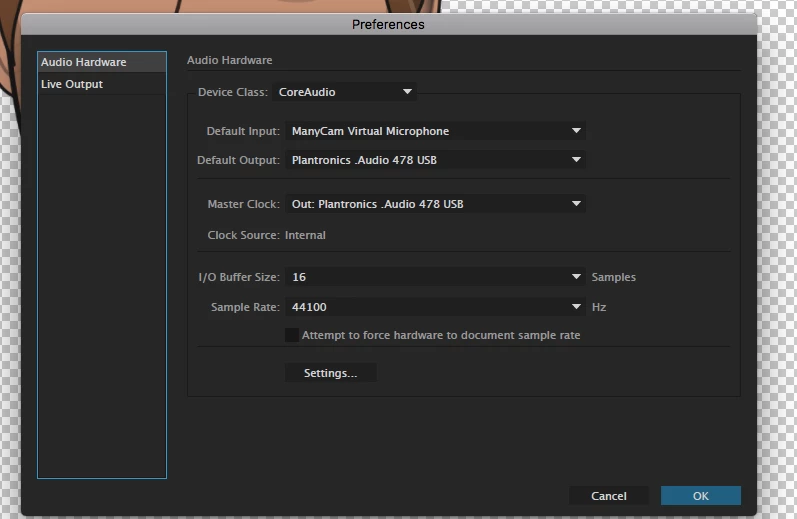Click the Samples unit label

614,277
